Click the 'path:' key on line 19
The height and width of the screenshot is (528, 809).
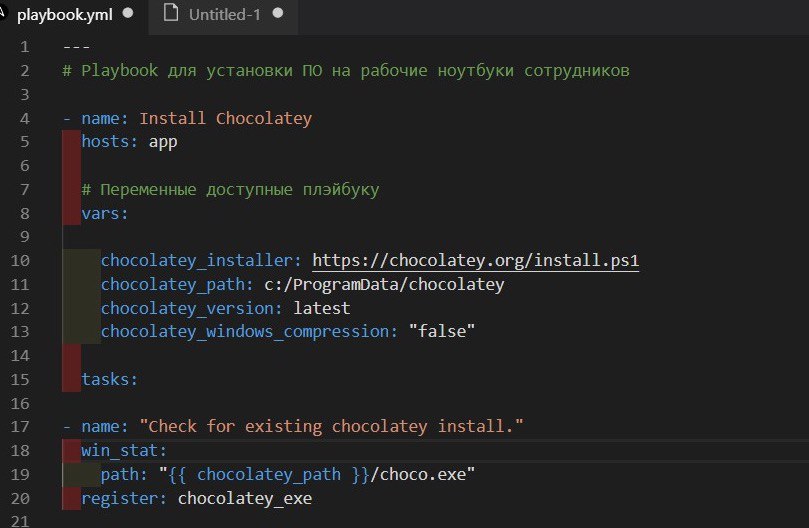pos(124,474)
